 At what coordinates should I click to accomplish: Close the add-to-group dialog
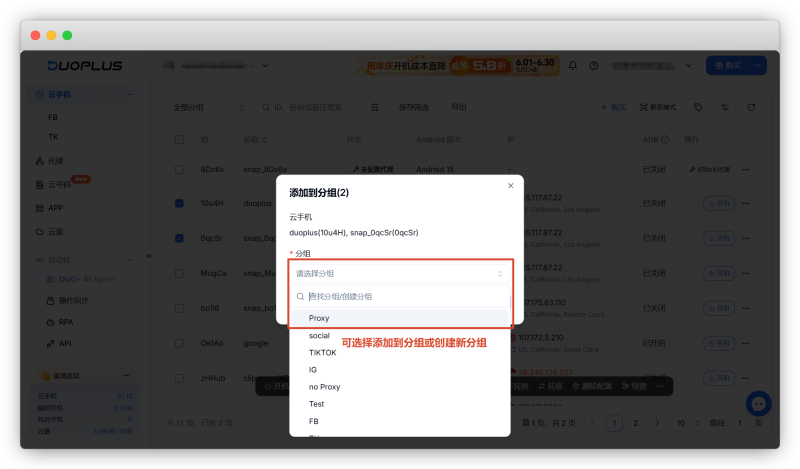510,186
